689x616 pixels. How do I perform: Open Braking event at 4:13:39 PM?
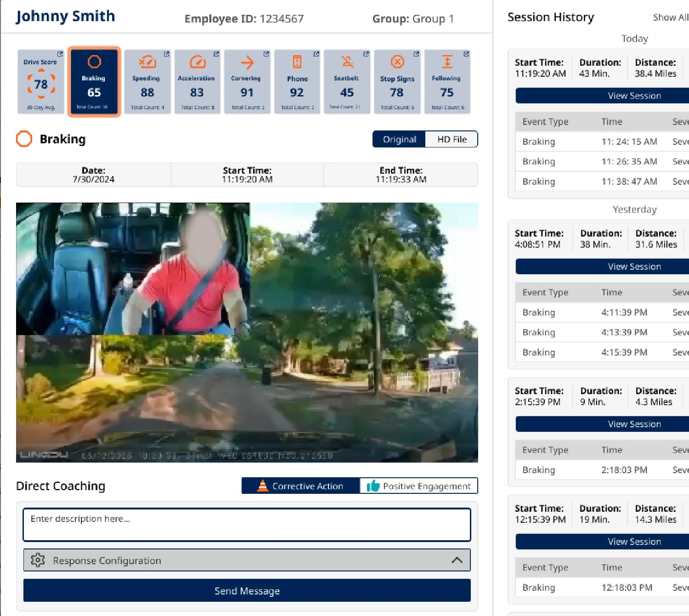[x=602, y=332]
